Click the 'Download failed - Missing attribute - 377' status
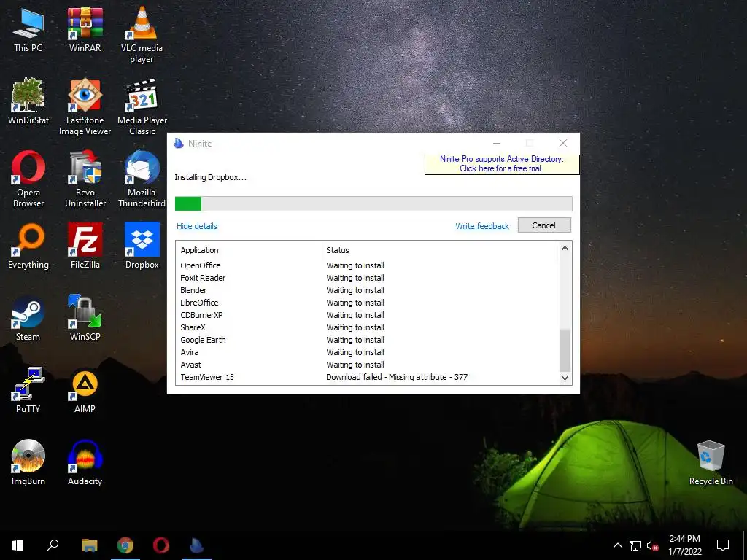The height and width of the screenshot is (560, 747). tap(397, 377)
